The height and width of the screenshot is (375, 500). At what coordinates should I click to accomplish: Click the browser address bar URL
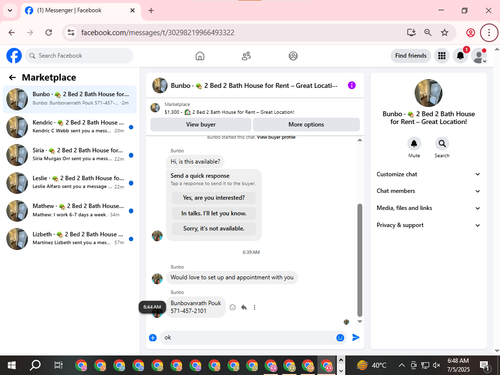click(x=158, y=32)
